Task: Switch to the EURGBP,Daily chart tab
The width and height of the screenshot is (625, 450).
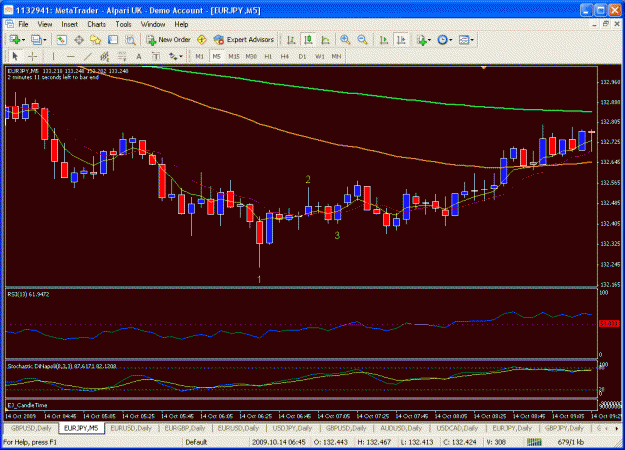Action: click(x=185, y=428)
